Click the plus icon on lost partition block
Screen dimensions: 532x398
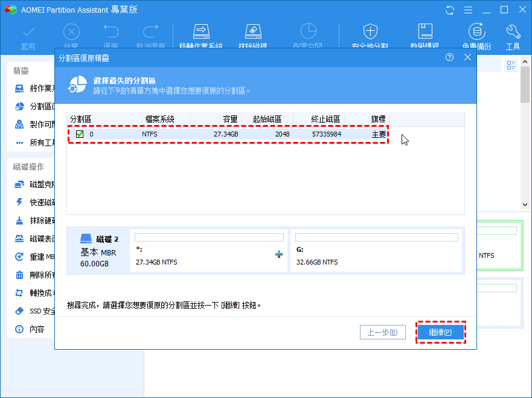click(x=279, y=254)
